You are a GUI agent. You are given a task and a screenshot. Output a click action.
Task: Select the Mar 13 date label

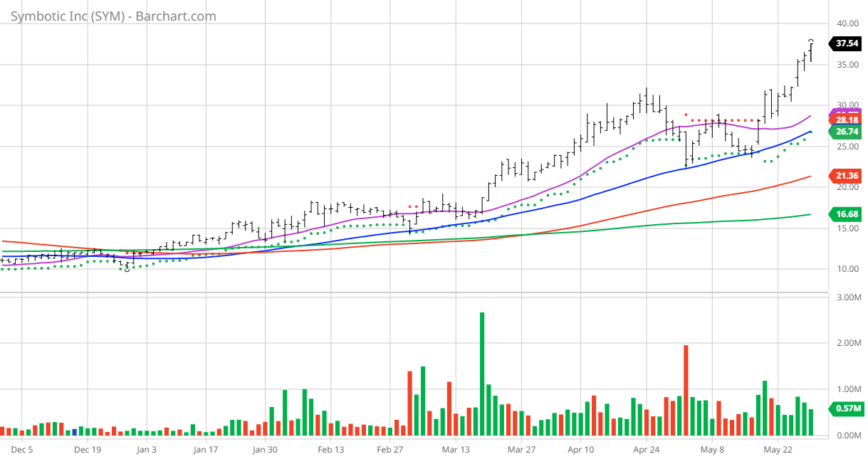pyautogui.click(x=456, y=450)
